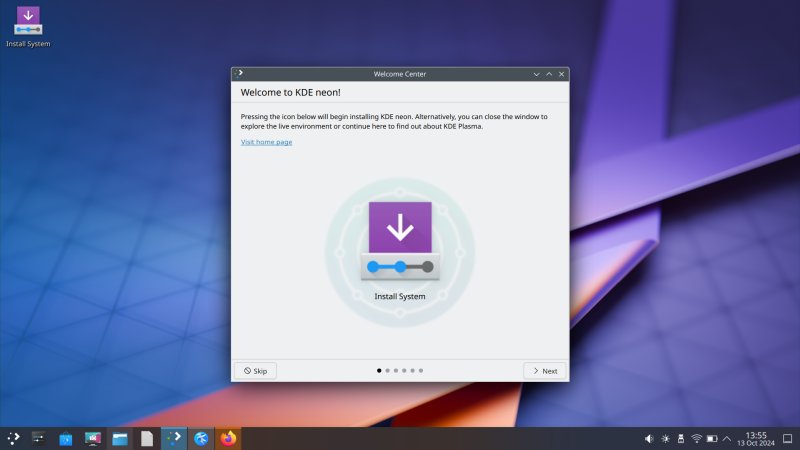Open window menu icon in Welcome Center titlebar
The width and height of the screenshot is (800, 450).
pyautogui.click(x=238, y=73)
